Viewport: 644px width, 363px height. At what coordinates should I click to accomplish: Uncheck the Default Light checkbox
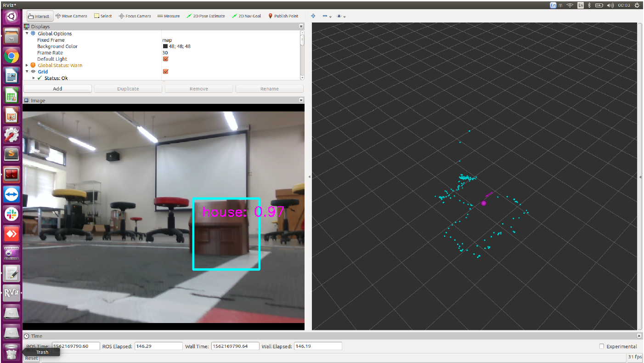coord(165,59)
